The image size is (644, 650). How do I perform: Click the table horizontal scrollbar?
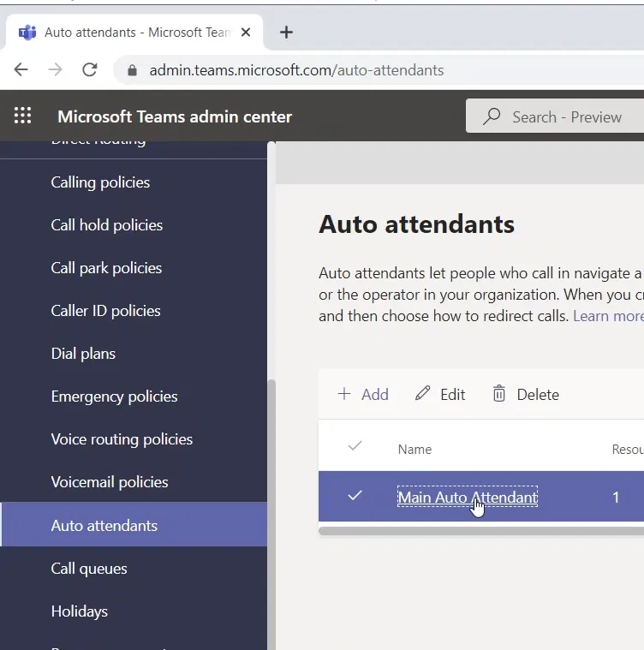pos(480,531)
